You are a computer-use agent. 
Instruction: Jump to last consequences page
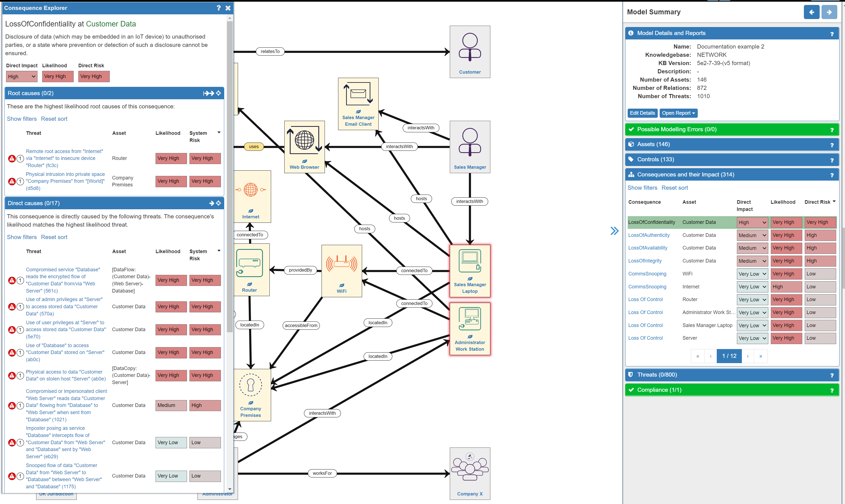coord(760,356)
